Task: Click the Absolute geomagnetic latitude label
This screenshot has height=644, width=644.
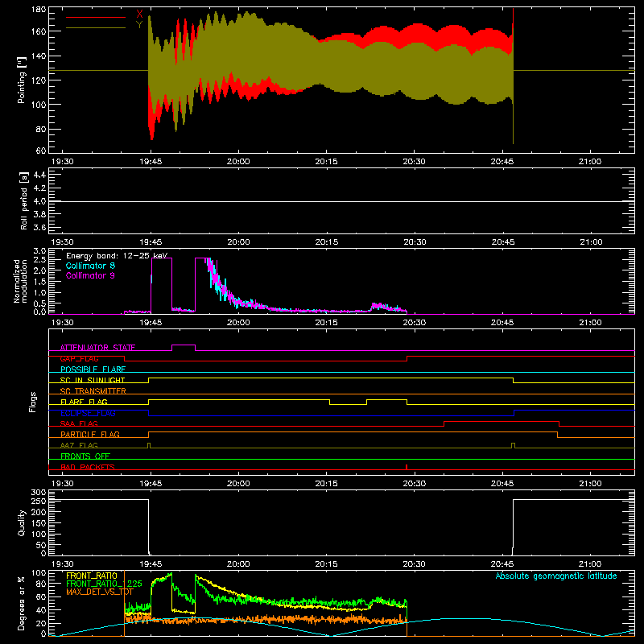Action: tap(556, 576)
